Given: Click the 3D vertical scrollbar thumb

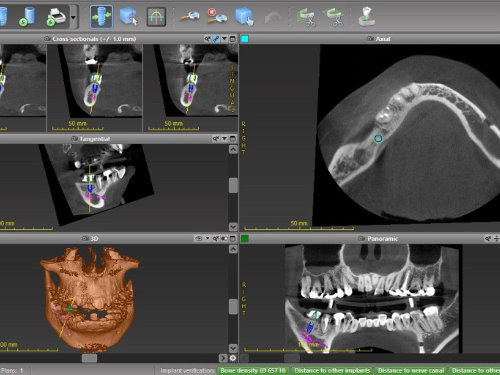Looking at the screenshot, I should click(233, 307).
